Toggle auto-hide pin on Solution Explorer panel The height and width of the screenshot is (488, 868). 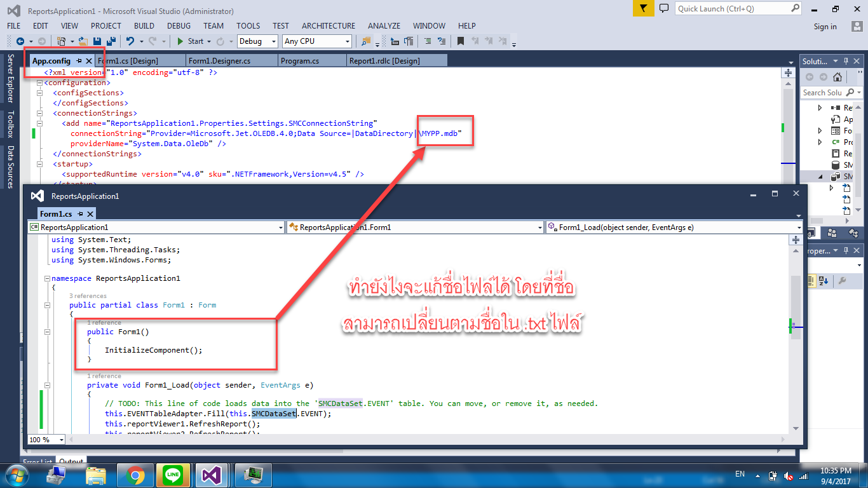click(845, 62)
